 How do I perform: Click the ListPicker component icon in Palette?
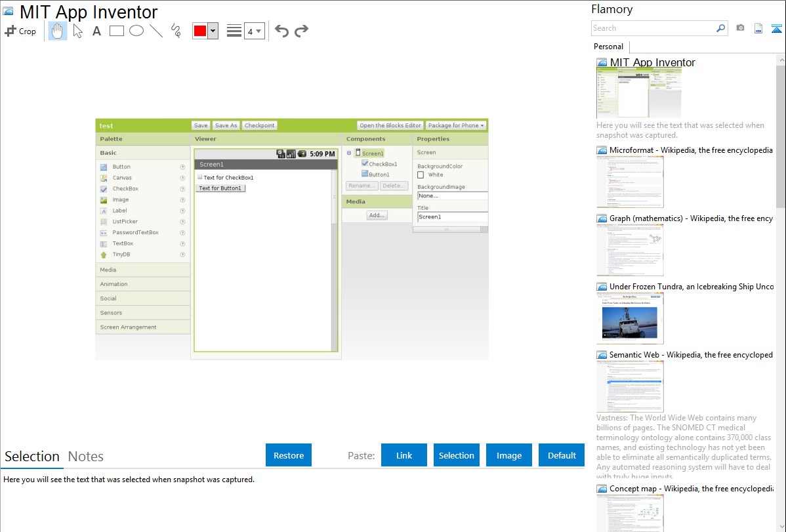104,222
